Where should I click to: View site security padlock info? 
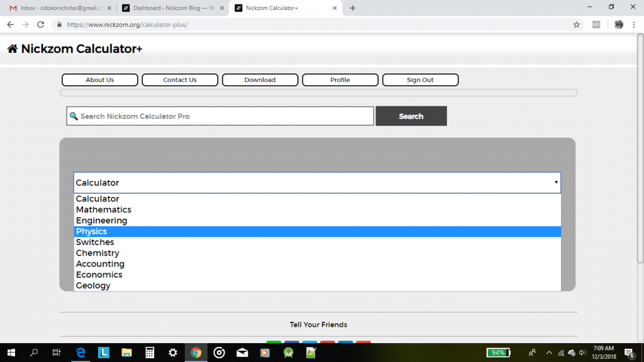tap(59, 25)
